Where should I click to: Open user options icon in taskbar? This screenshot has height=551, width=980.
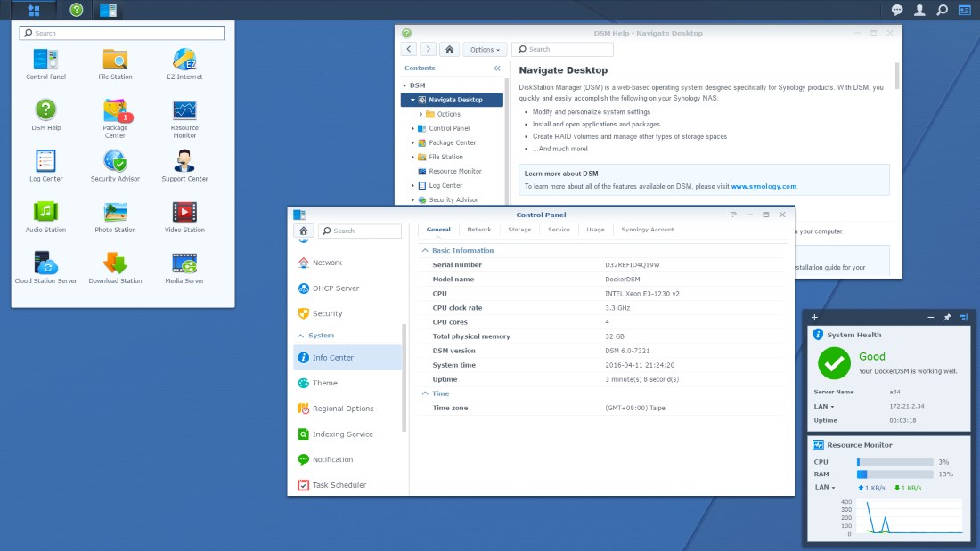tap(919, 10)
